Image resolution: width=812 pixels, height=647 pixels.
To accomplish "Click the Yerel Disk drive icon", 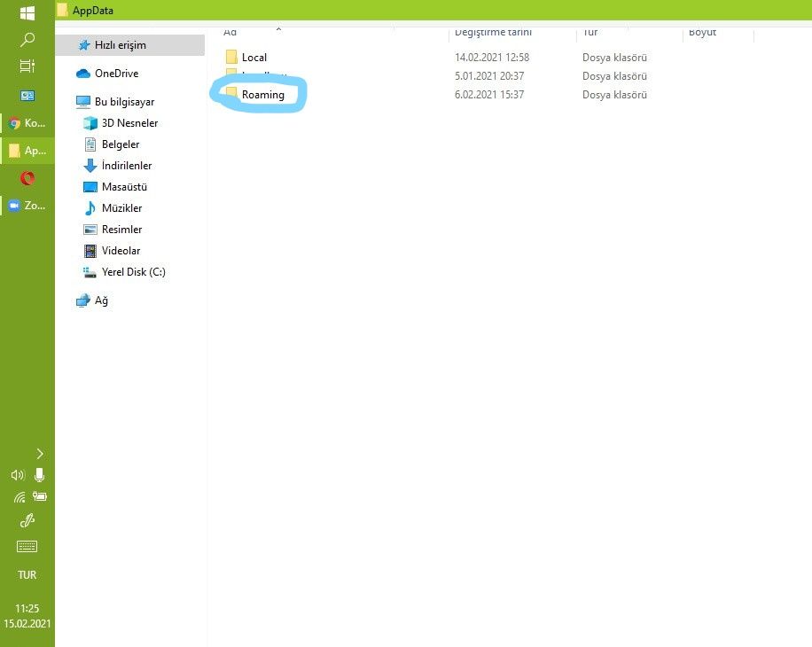I will tap(90, 272).
